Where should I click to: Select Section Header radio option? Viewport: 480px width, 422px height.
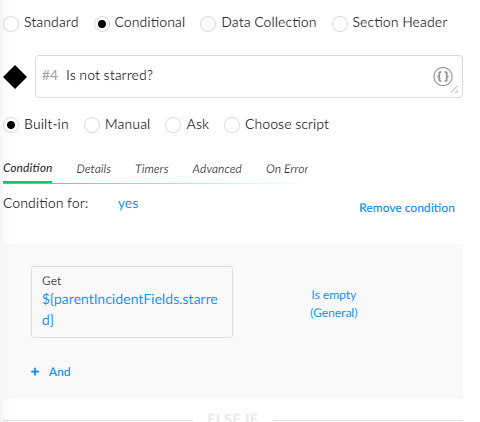pos(340,24)
